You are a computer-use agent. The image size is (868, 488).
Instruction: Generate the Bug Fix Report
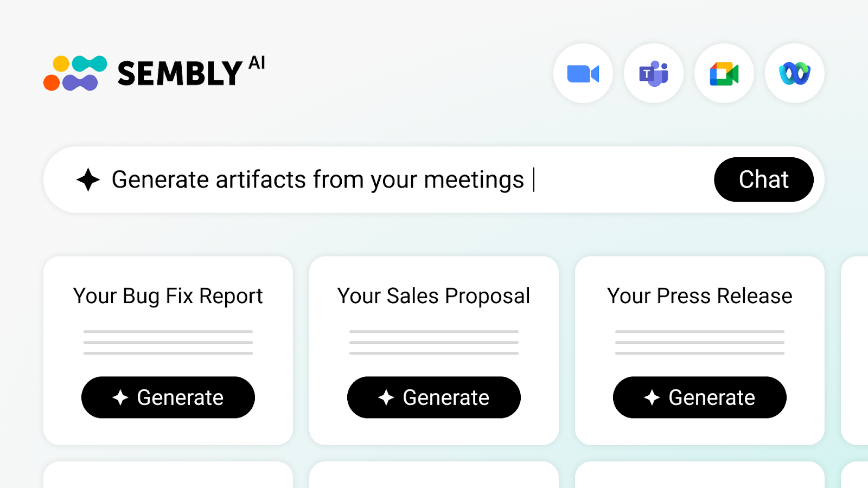(x=168, y=397)
